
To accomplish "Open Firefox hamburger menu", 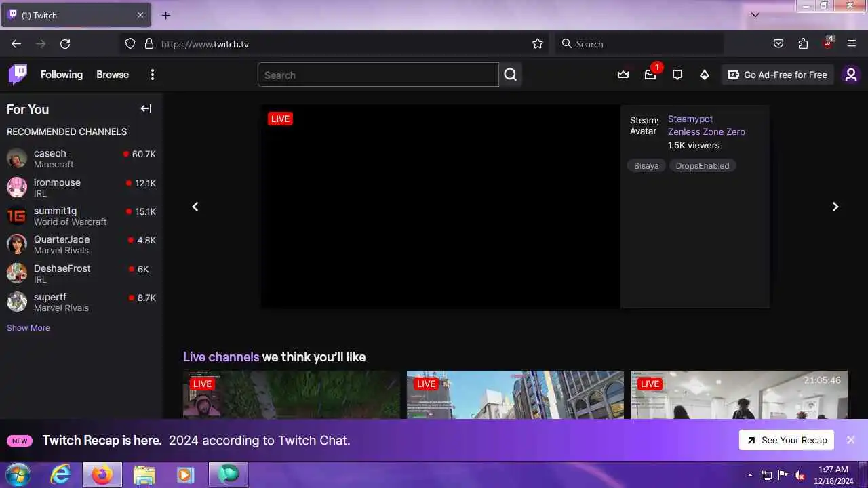I will click(852, 43).
